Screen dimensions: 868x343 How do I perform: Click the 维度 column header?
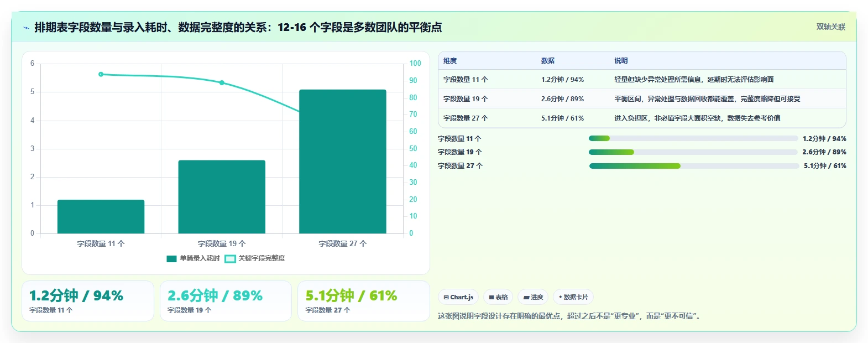(x=450, y=61)
